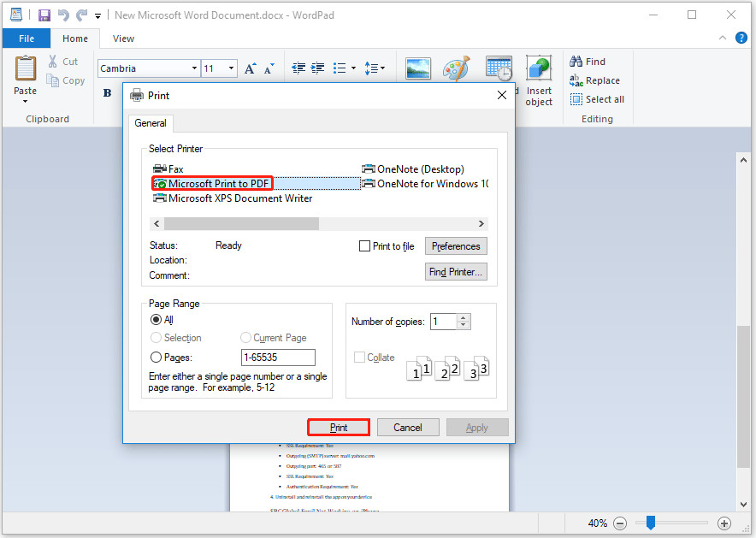The width and height of the screenshot is (756, 538).
Task: Open the Customize Quick Access Toolbar arrow
Action: (97, 16)
